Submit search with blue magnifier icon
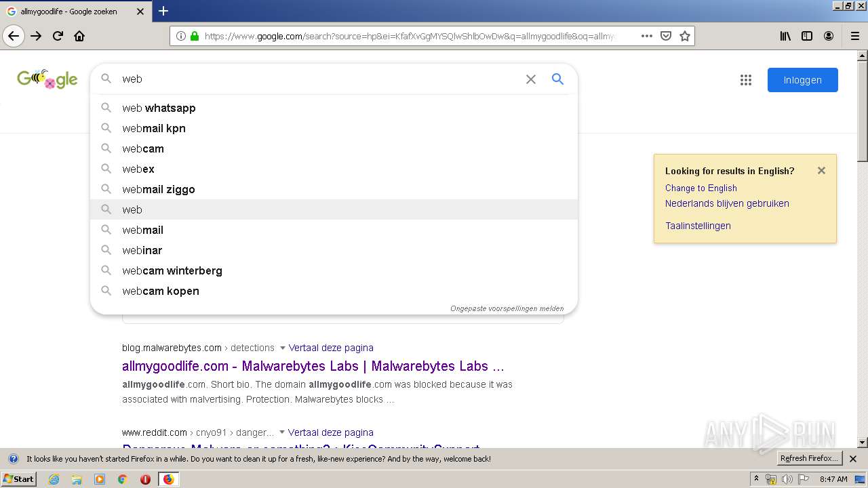This screenshot has width=868, height=488. [x=557, y=79]
